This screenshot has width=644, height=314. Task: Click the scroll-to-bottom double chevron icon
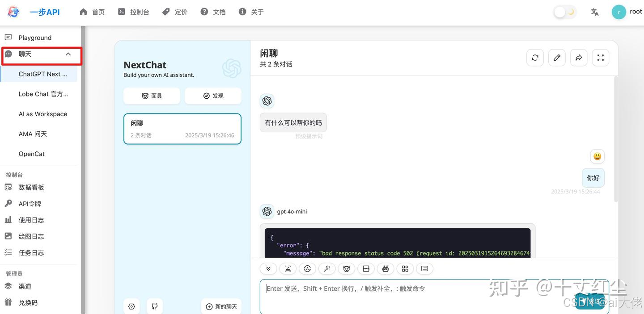coord(268,268)
